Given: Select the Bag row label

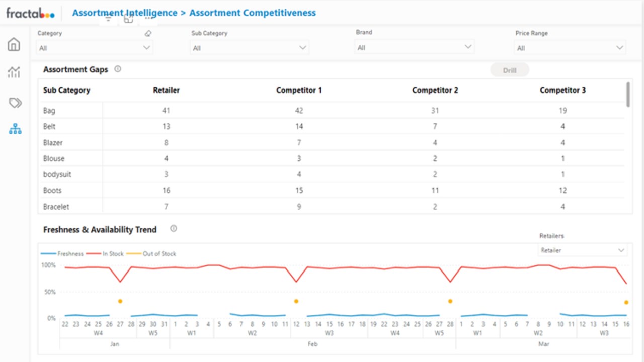Looking at the screenshot, I should [49, 111].
